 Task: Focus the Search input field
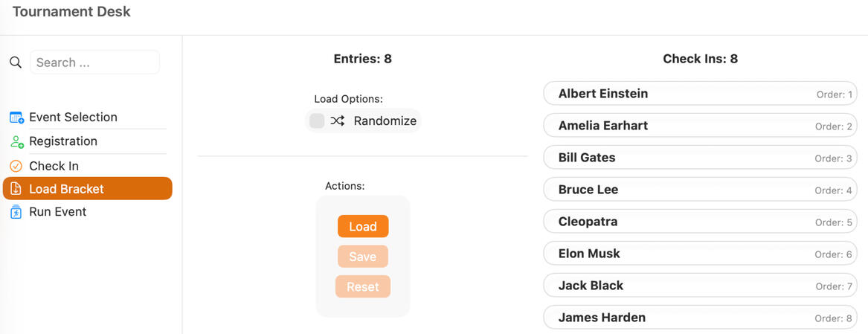[94, 62]
